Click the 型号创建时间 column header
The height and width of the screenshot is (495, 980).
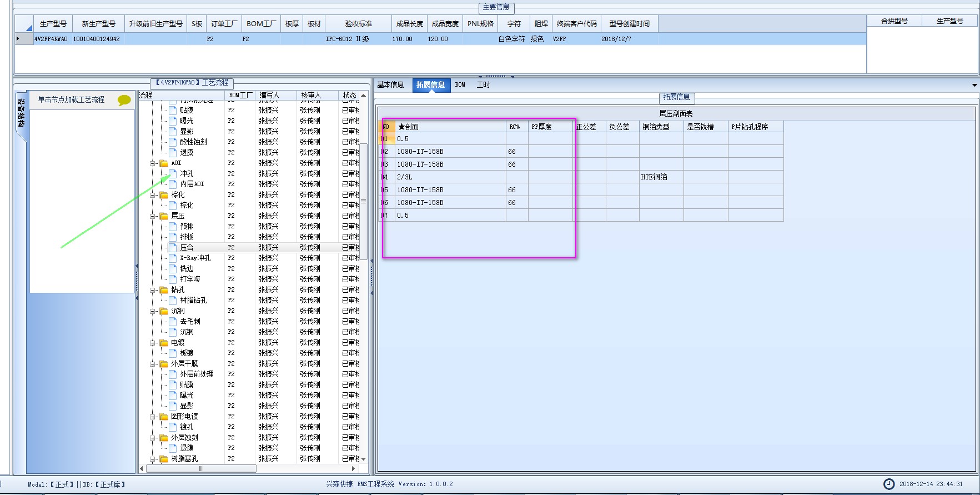point(630,24)
